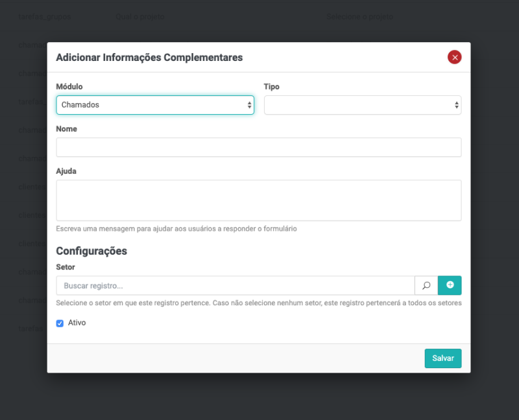Click the Tipo field label

click(272, 87)
